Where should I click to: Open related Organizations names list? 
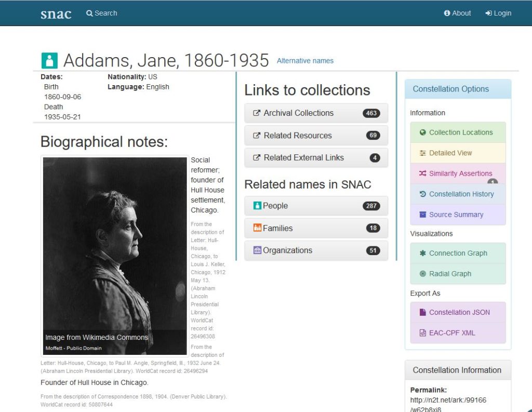[316, 250]
